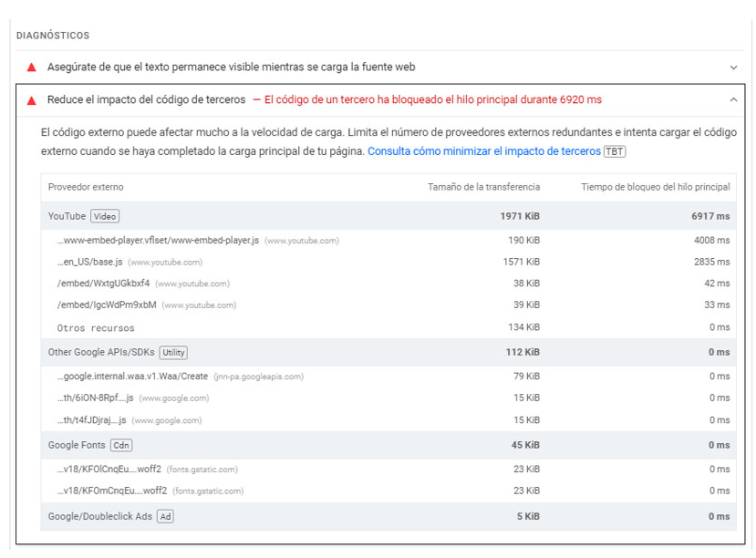Open the th/t4fJDjraj....js resource link
The width and height of the screenshot is (756, 558).
point(91,420)
